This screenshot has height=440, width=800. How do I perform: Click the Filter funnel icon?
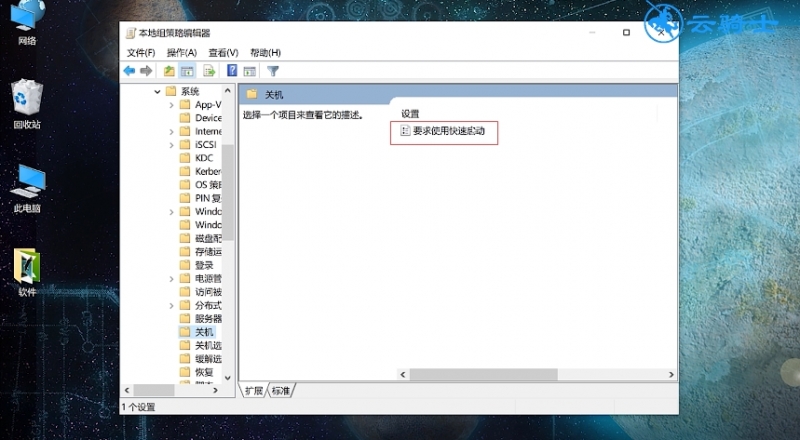click(273, 71)
